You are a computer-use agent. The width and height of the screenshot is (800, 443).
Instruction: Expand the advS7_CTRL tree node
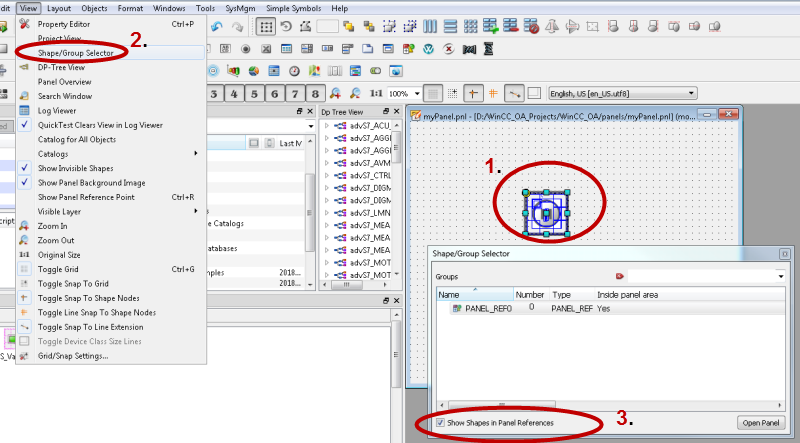pos(326,176)
